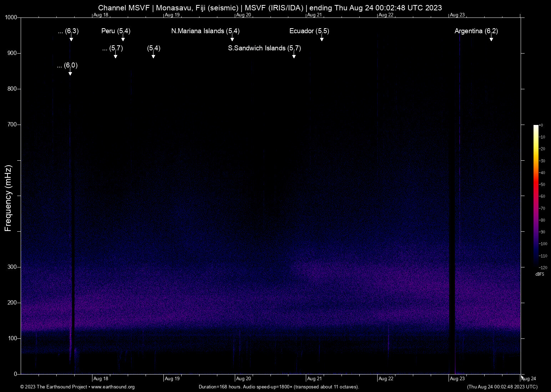The width and height of the screenshot is (551, 392).
Task: Select the -120 value on the colorbar
Action: pos(543,267)
